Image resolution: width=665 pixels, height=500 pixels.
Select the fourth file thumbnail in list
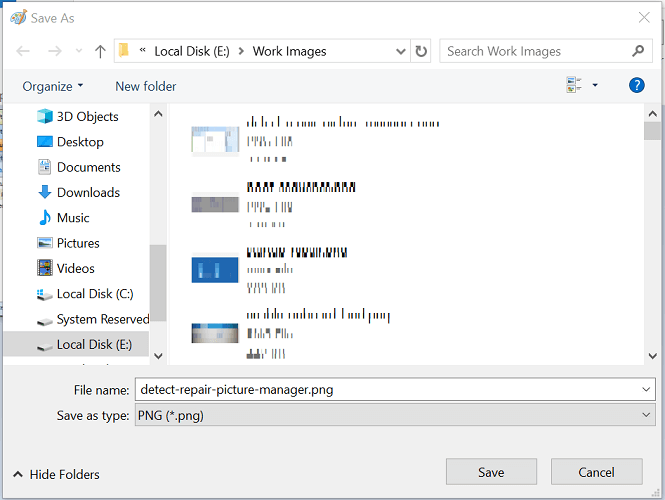pos(215,333)
